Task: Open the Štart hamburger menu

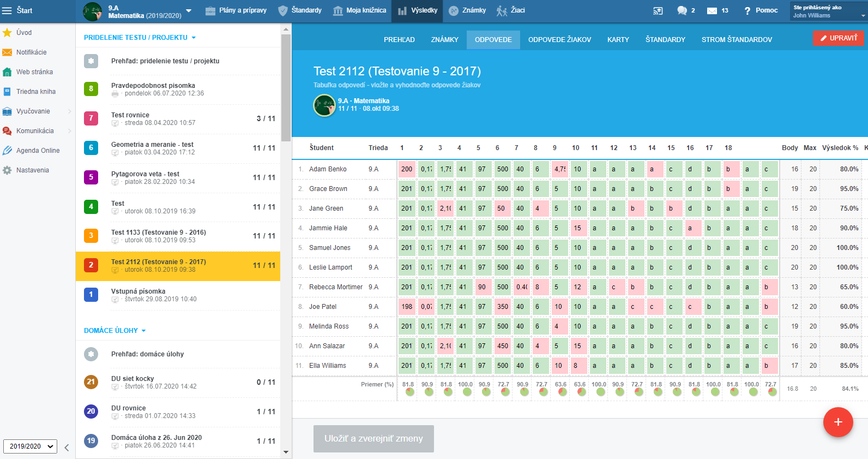Action: (x=7, y=10)
